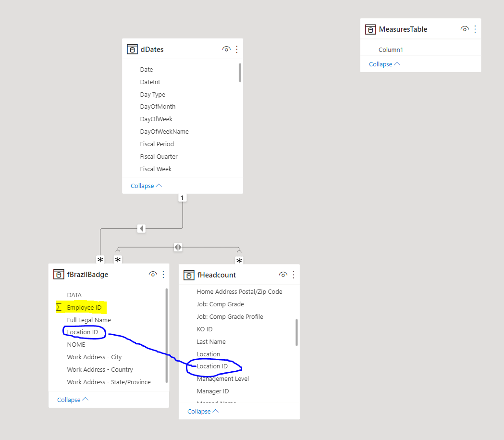
Task: Select Work Address - City field
Action: (95, 357)
